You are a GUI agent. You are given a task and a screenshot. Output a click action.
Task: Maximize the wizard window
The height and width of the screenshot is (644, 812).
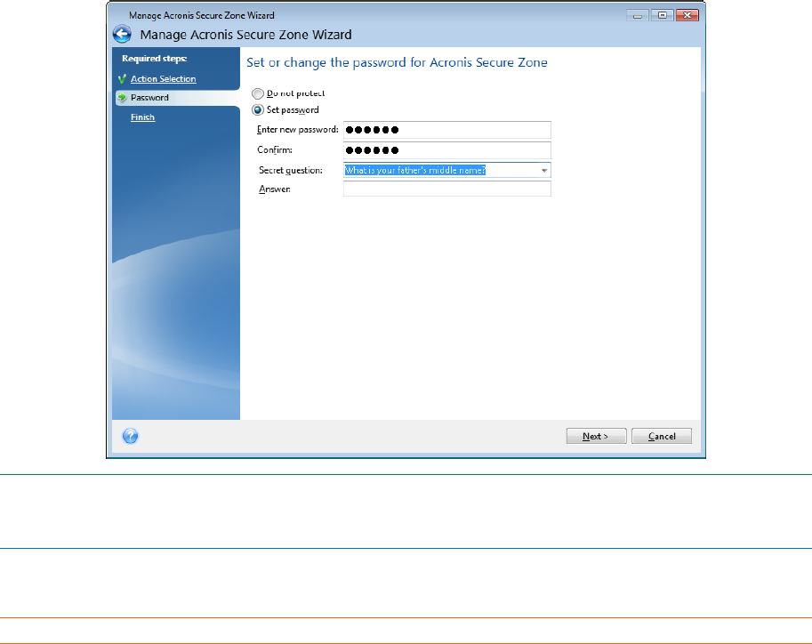tap(662, 15)
